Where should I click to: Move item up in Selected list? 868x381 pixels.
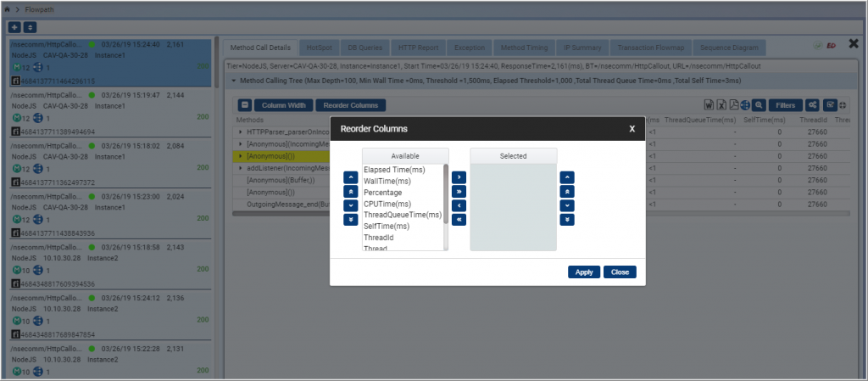(x=567, y=177)
